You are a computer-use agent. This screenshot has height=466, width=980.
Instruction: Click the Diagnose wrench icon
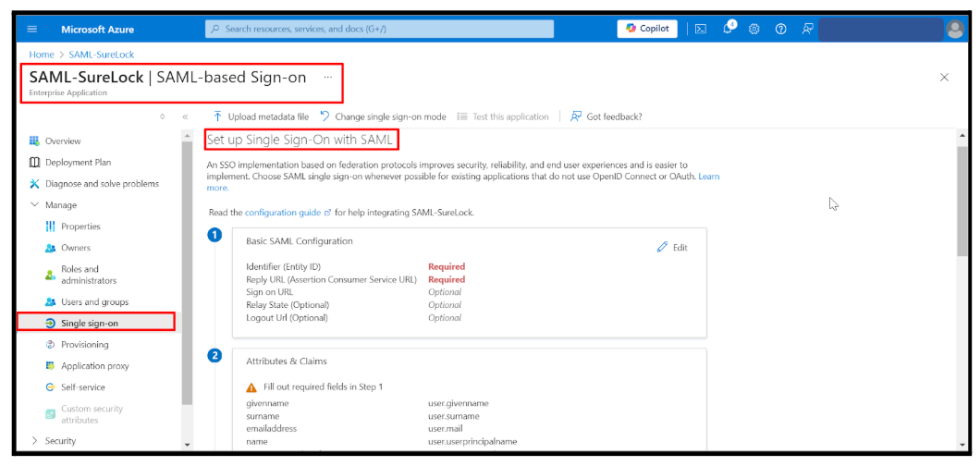(x=34, y=184)
